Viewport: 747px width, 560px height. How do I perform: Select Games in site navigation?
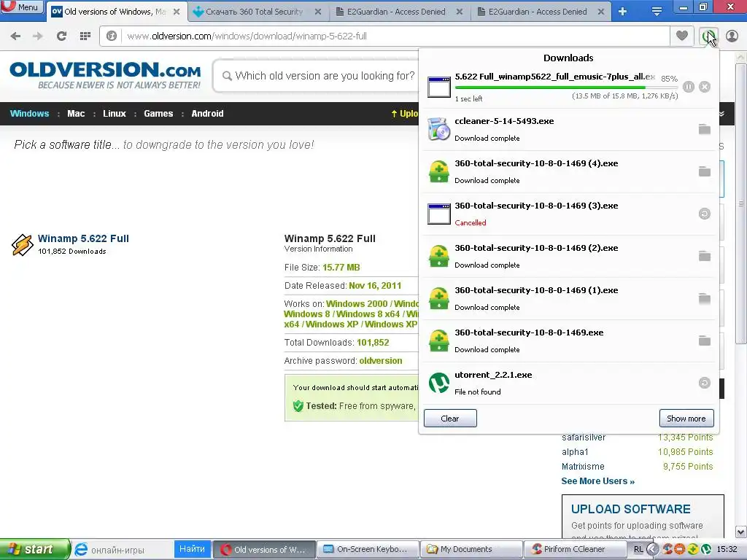[158, 114]
